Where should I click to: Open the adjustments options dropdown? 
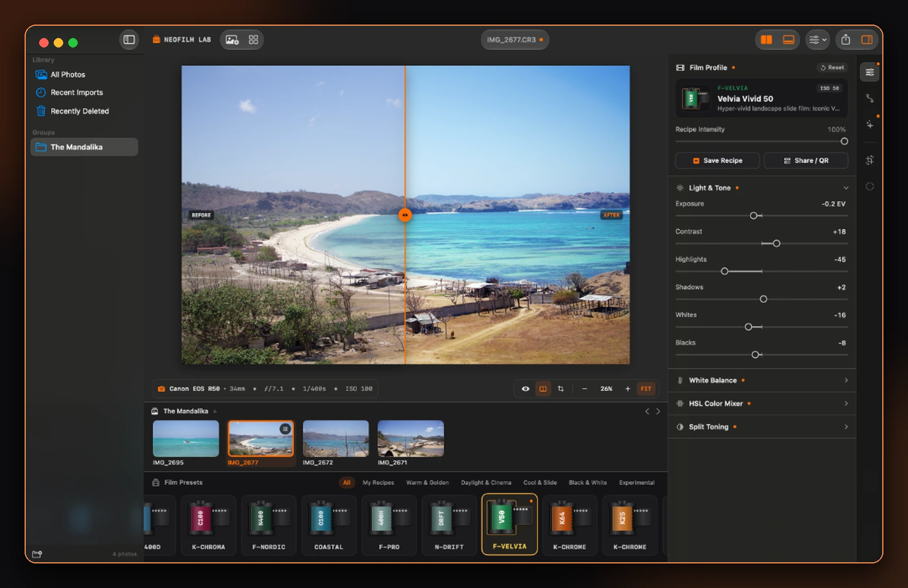pos(817,40)
